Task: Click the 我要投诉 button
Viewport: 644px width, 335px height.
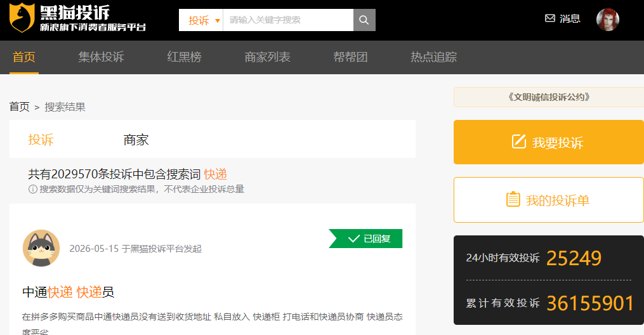Action: [549, 142]
